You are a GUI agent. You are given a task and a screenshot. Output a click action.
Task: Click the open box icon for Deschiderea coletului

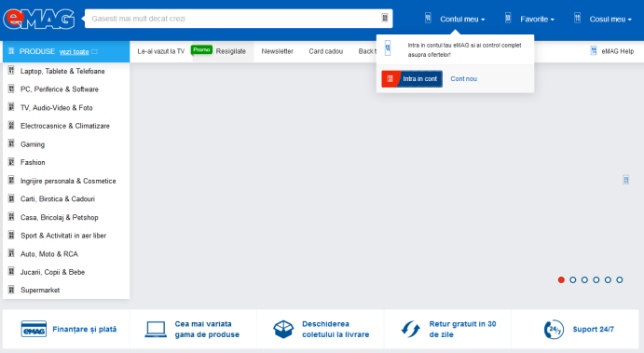pos(283,329)
